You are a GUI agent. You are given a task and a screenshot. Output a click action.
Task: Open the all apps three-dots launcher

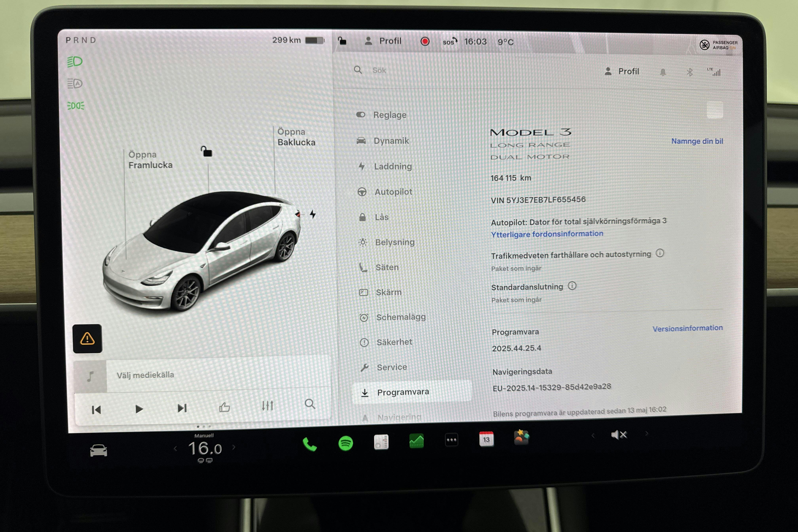pos(451,440)
